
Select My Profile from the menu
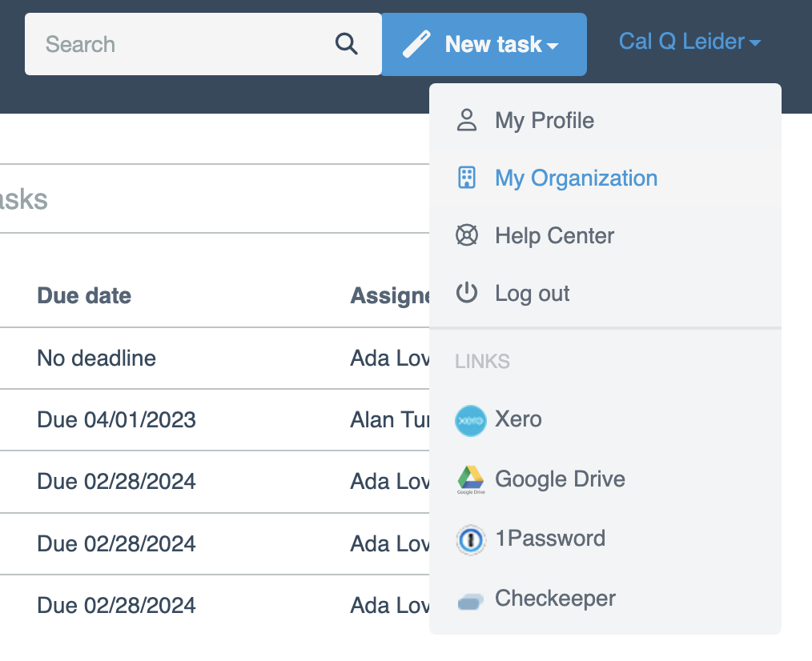(x=545, y=121)
